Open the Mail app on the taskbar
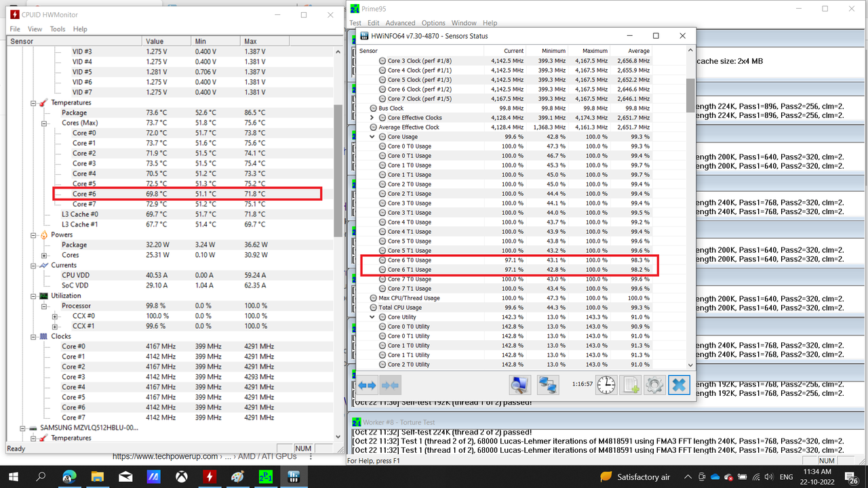This screenshot has width=868, height=488. (125, 476)
